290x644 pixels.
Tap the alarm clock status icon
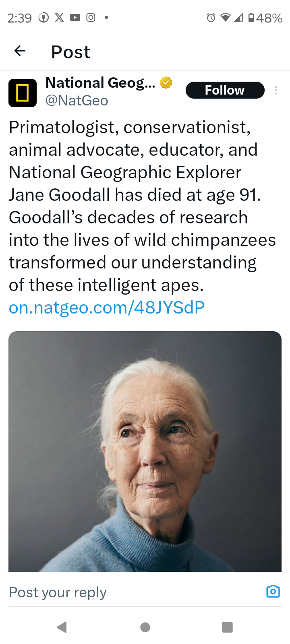(x=211, y=18)
